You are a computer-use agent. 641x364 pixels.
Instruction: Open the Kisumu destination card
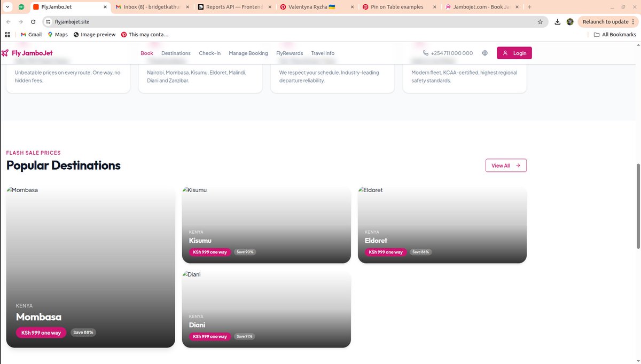tap(267, 225)
